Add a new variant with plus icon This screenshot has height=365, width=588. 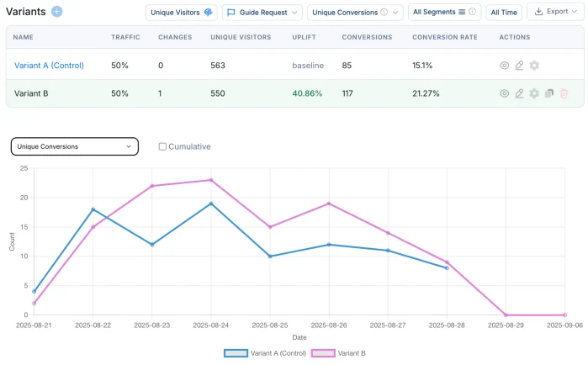(x=57, y=12)
